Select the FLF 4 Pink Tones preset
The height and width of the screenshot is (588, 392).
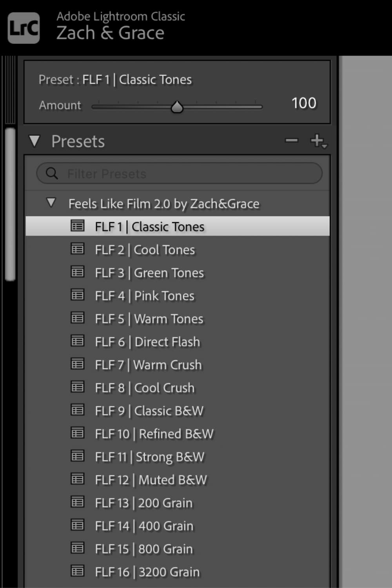144,296
